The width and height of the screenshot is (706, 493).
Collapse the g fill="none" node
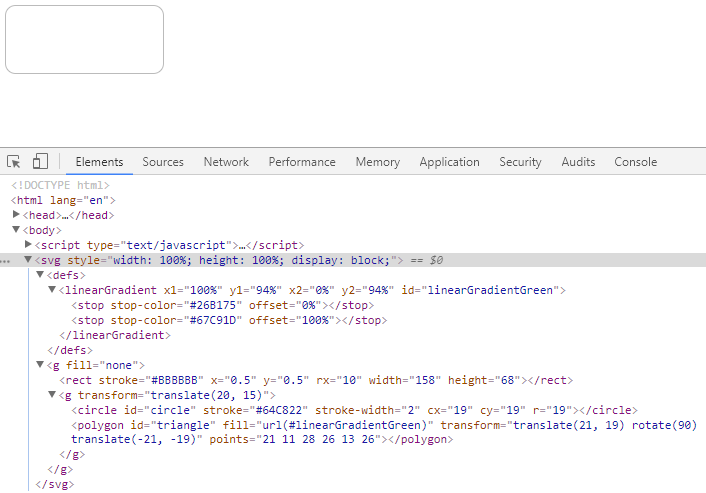(40, 364)
